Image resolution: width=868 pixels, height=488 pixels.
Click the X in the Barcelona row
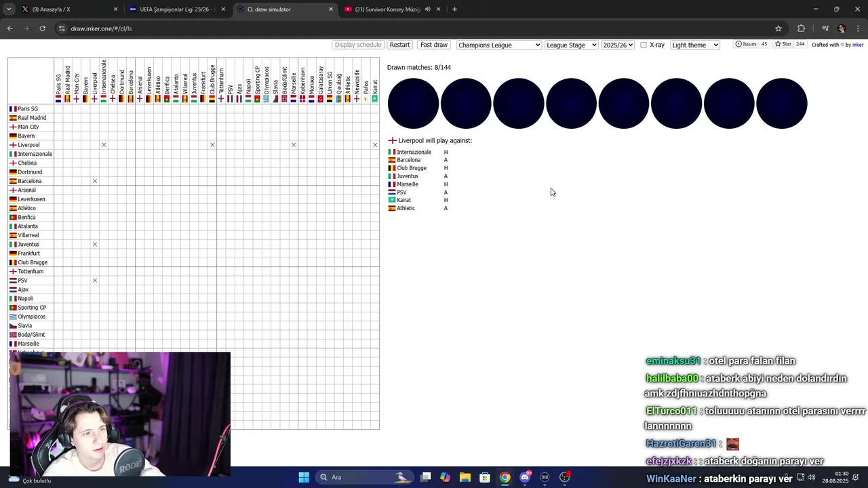(95, 181)
